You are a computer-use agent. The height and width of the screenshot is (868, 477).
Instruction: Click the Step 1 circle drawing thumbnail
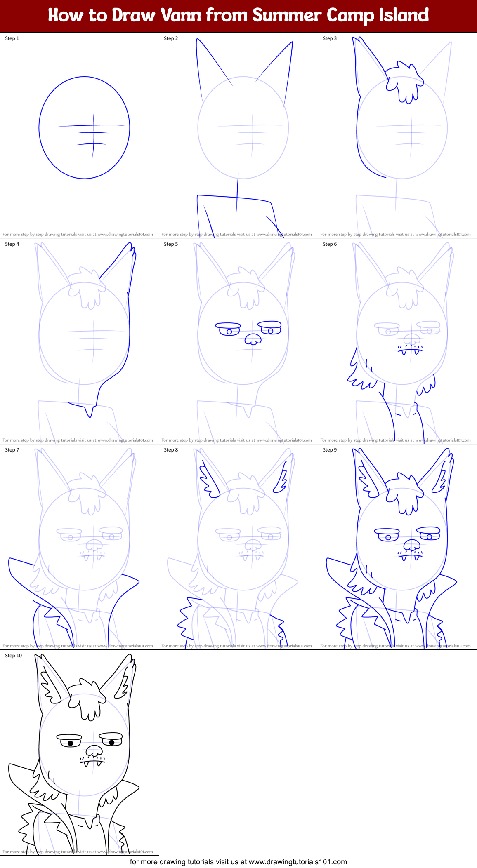coord(80,135)
